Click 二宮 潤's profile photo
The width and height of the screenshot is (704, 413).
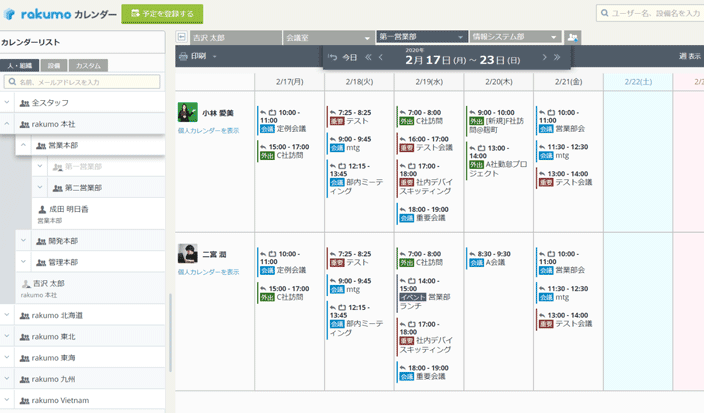[187, 253]
